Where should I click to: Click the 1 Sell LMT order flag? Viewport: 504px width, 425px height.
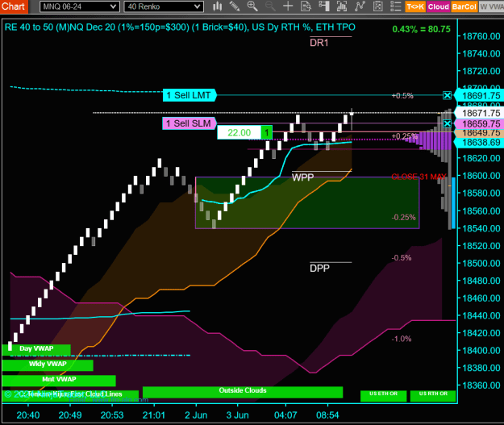190,95
